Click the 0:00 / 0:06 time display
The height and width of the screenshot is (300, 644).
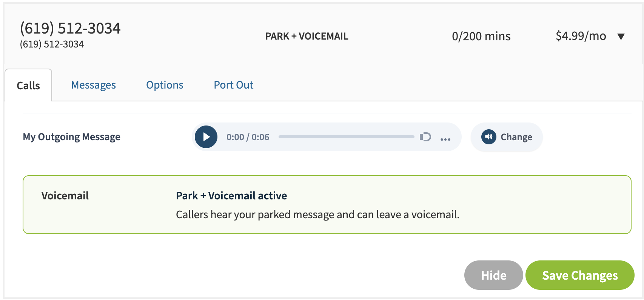coord(248,137)
